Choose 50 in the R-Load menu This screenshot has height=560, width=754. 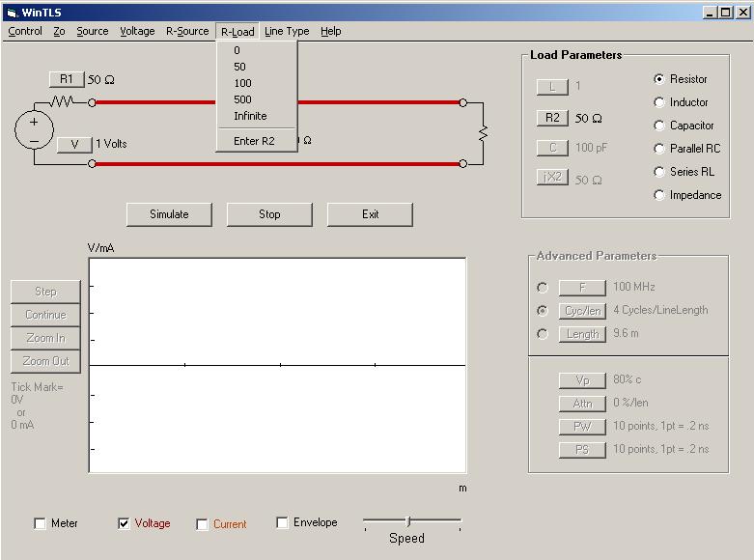point(257,67)
